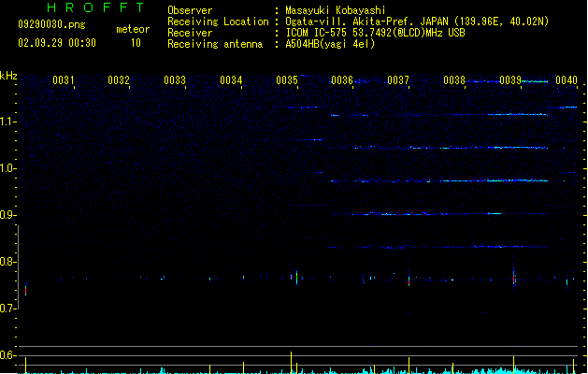Screen dimensions: 588x374
Task: Click the Receiving antenna label
Action: click(215, 44)
